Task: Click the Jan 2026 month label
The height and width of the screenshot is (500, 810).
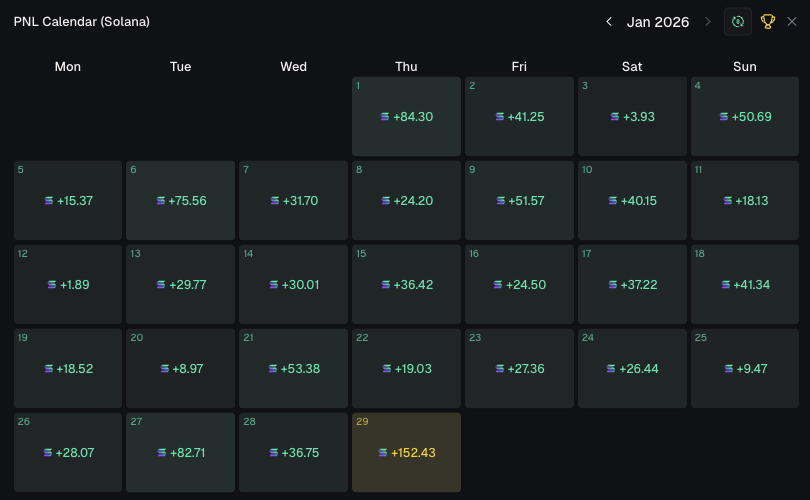Action: pos(658,22)
